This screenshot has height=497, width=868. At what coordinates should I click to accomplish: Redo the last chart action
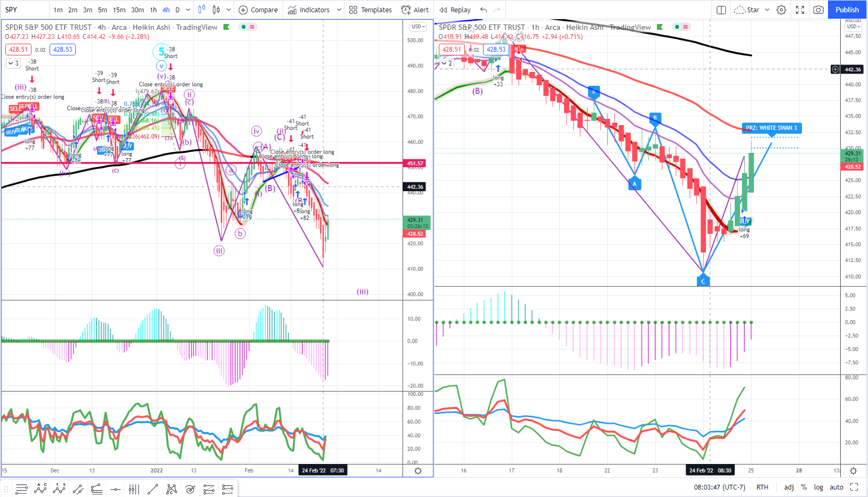[497, 10]
